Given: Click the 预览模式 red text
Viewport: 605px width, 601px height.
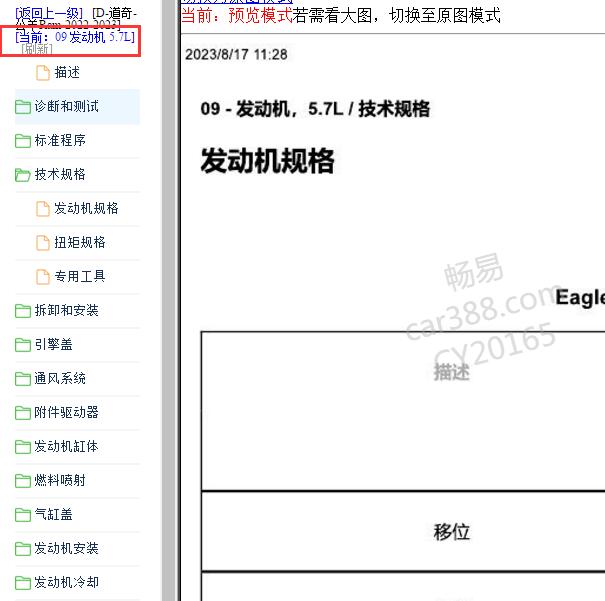Looking at the screenshot, I should pos(260,16).
